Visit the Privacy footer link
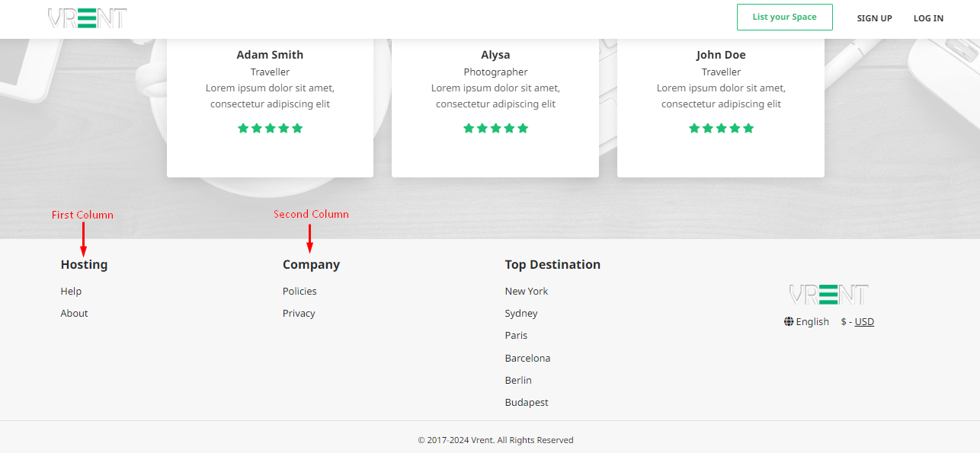 click(299, 314)
